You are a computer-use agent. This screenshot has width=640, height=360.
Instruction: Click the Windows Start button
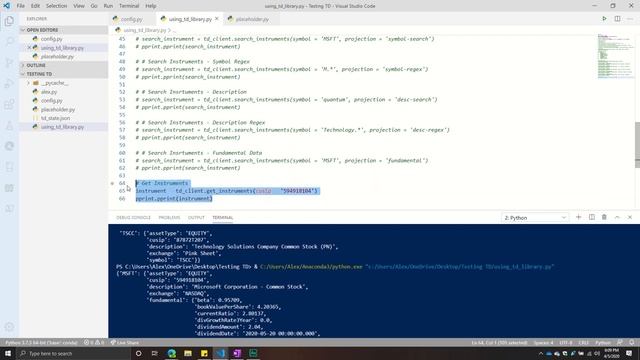pos(8,353)
